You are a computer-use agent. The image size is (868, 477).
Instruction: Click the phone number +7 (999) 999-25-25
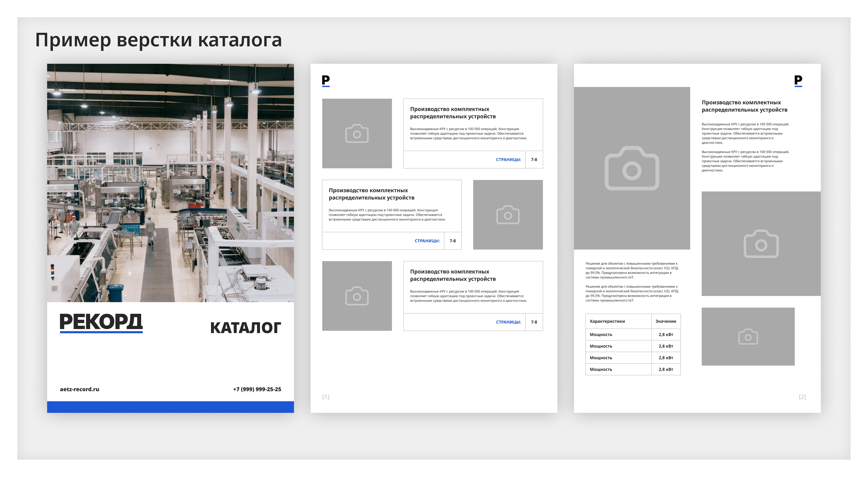pyautogui.click(x=258, y=389)
